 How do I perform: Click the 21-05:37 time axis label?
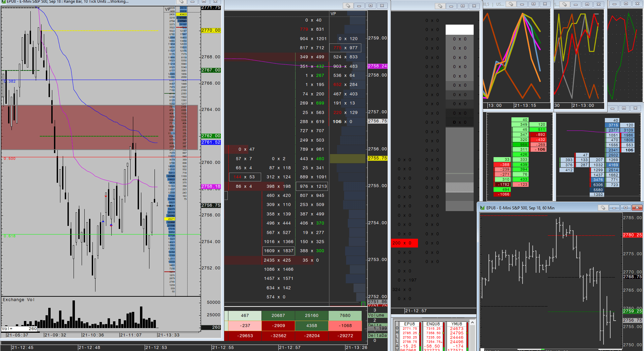(18, 335)
